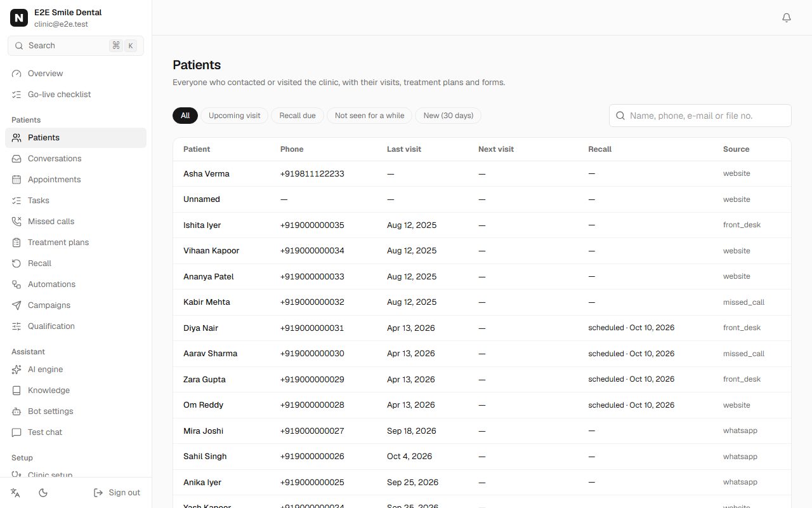The image size is (812, 508).
Task: Select the Not seen for a while filter
Action: (x=369, y=116)
